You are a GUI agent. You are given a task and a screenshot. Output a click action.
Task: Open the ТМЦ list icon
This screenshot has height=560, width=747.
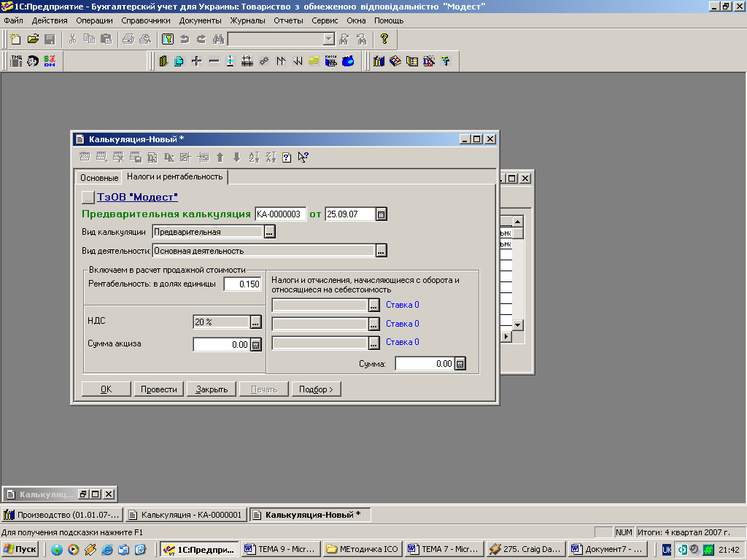[16, 61]
